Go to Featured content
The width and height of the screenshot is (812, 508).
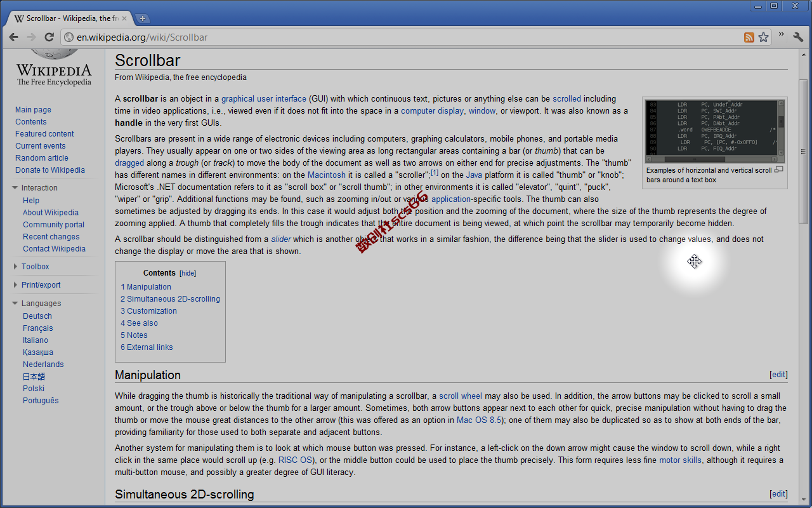coord(44,134)
